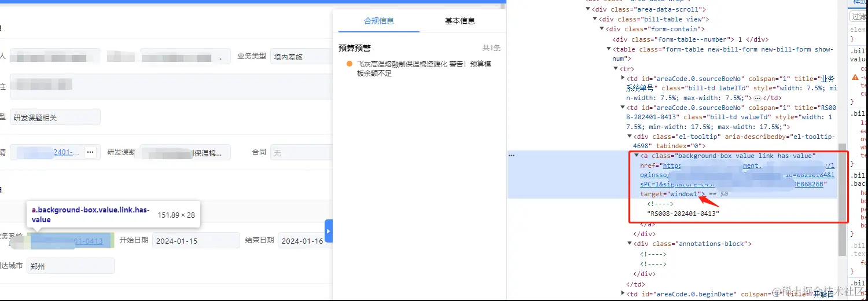Viewport: 868px width, 301px height.
Task: Collapse the highlighted anchor element node
Action: click(x=637, y=156)
